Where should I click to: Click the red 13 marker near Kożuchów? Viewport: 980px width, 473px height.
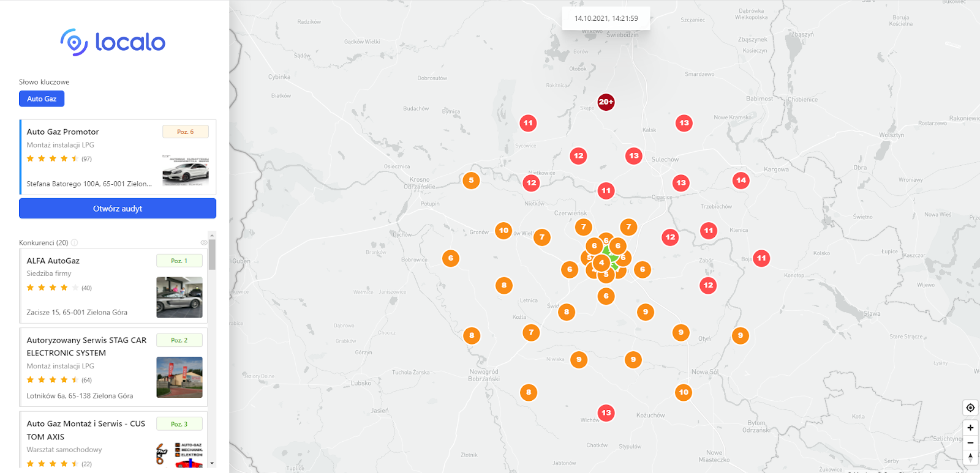[x=606, y=413]
